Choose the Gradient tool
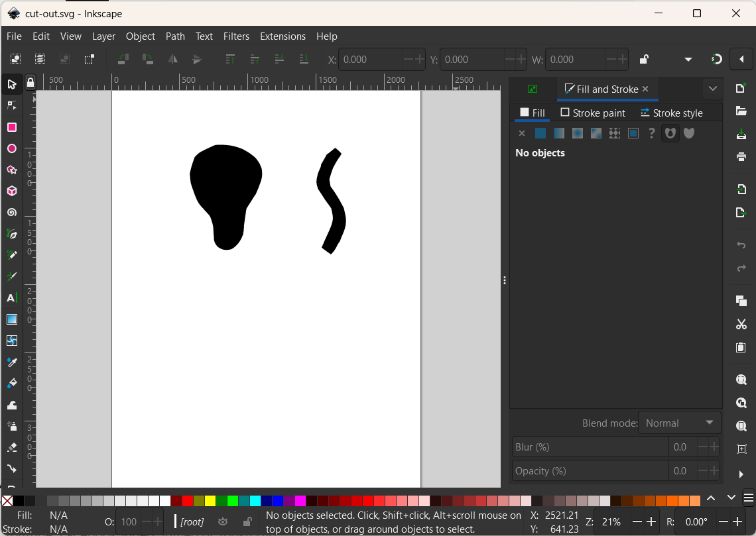756x536 pixels. tap(11, 319)
